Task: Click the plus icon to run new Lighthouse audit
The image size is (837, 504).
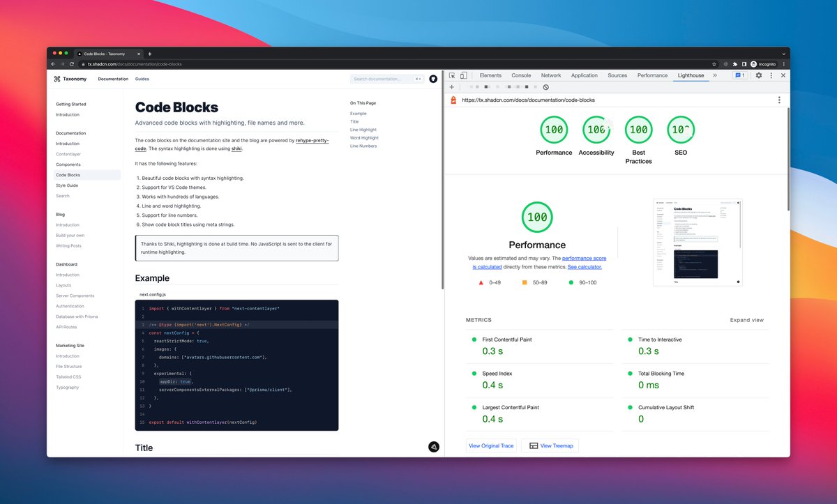Action: (x=451, y=87)
